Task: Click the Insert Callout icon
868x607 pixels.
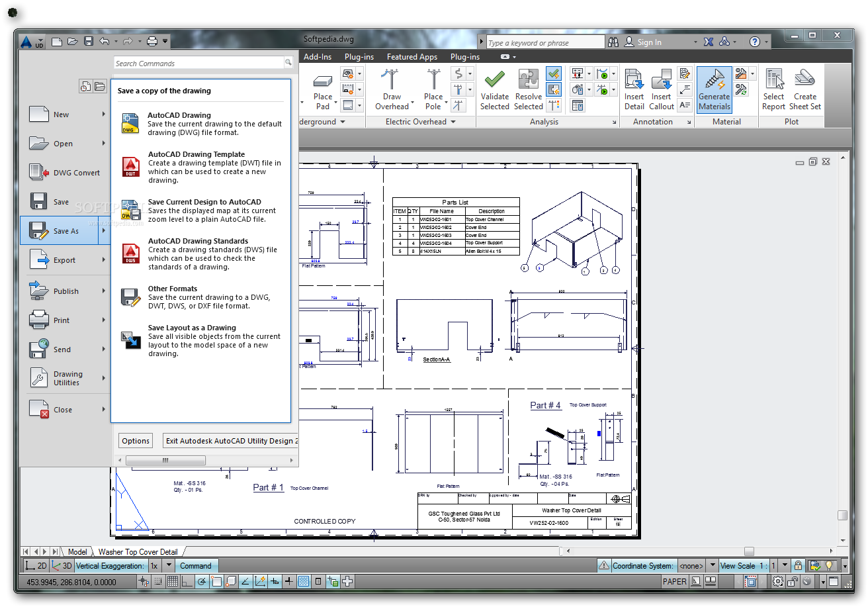Action: 661,79
